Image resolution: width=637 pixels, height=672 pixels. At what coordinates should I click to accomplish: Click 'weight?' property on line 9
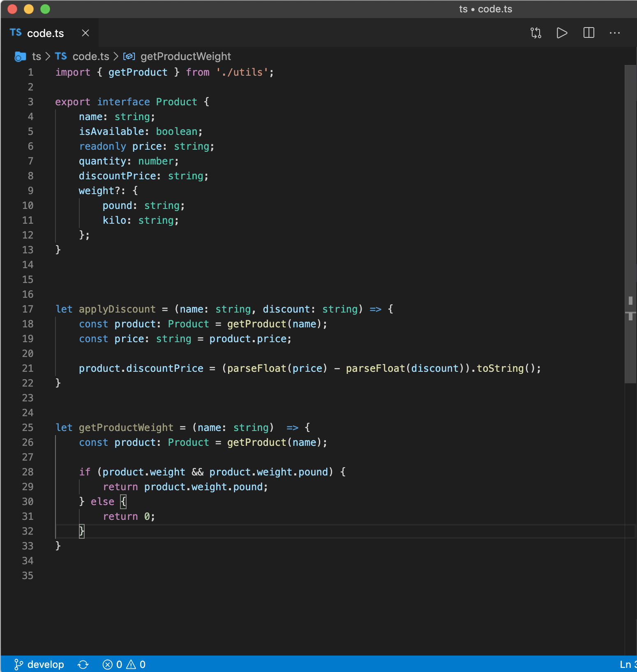(99, 191)
